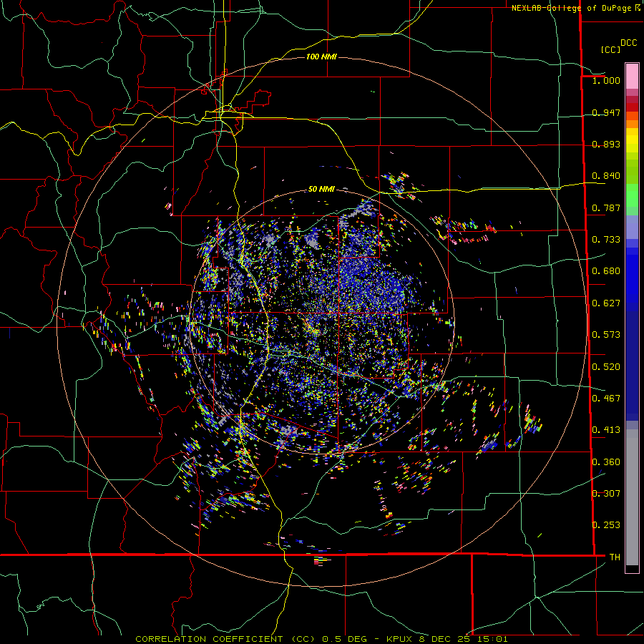Click the 1.000 value on the color scale
The height and width of the screenshot is (644, 644).
coord(606,80)
